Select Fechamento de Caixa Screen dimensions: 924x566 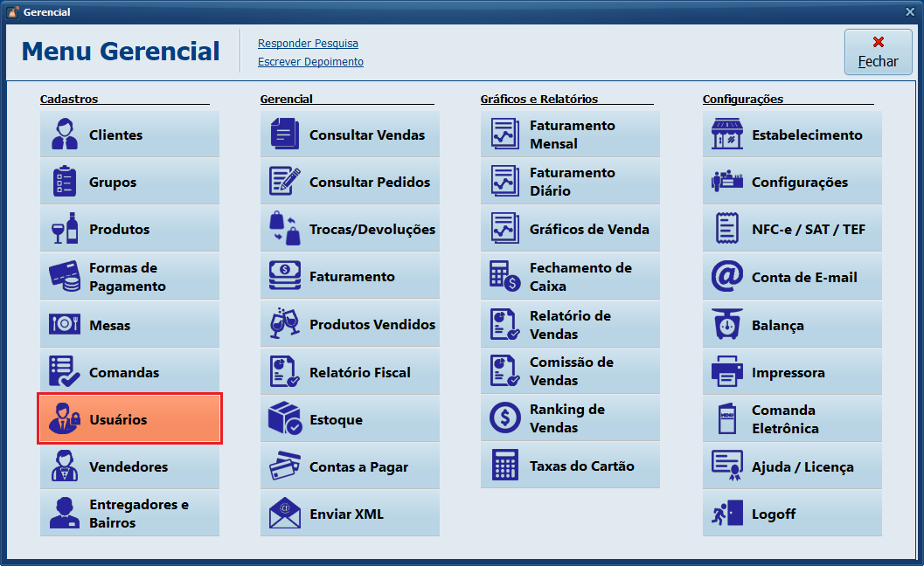tap(570, 276)
